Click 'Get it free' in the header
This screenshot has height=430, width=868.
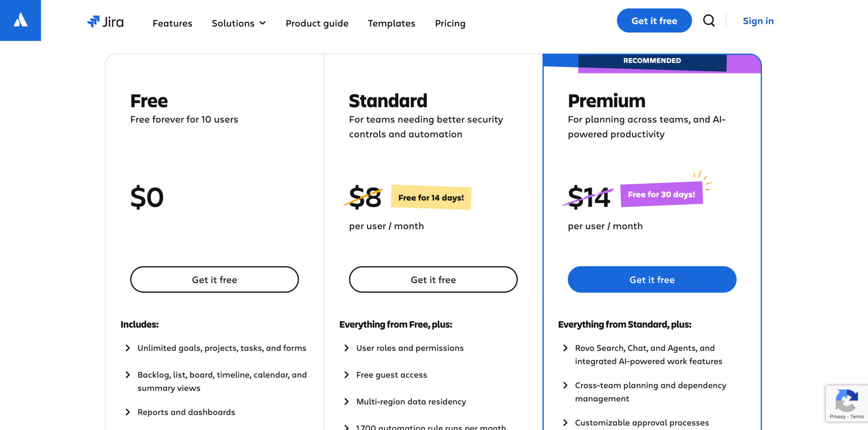[654, 20]
